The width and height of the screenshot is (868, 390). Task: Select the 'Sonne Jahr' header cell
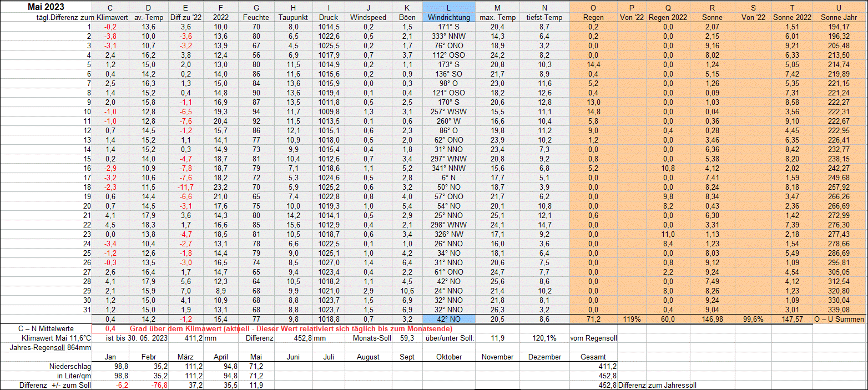[x=839, y=17]
